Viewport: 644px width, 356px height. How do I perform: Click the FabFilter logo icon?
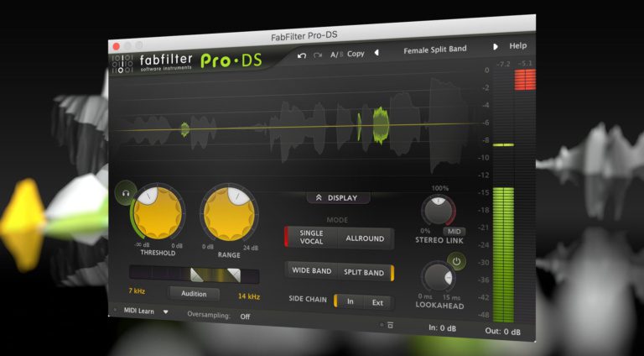coord(122,64)
